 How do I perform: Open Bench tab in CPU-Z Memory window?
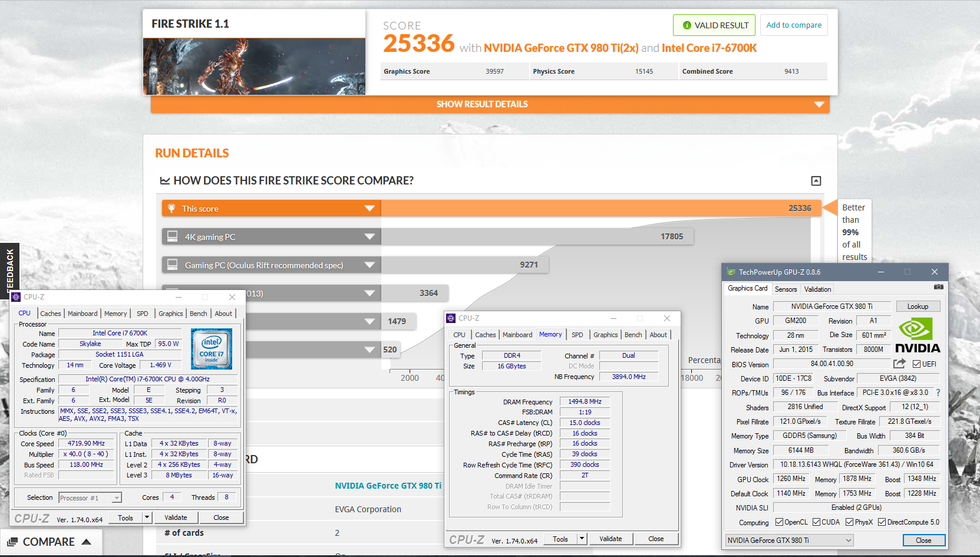(x=633, y=335)
